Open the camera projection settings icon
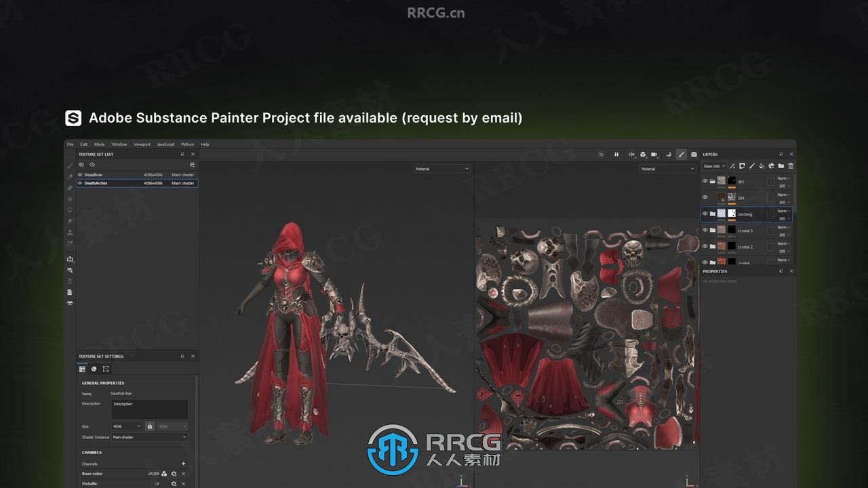The height and width of the screenshot is (488, 868). coord(654,155)
